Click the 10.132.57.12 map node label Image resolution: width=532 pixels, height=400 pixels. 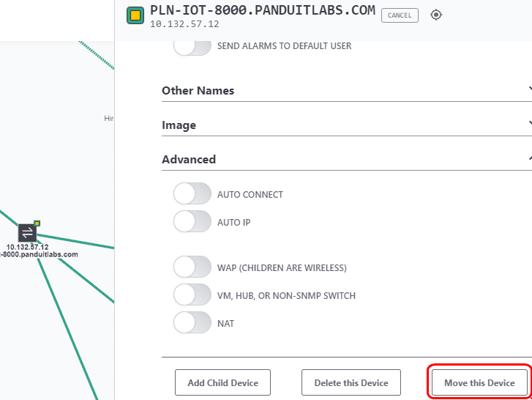point(27,247)
